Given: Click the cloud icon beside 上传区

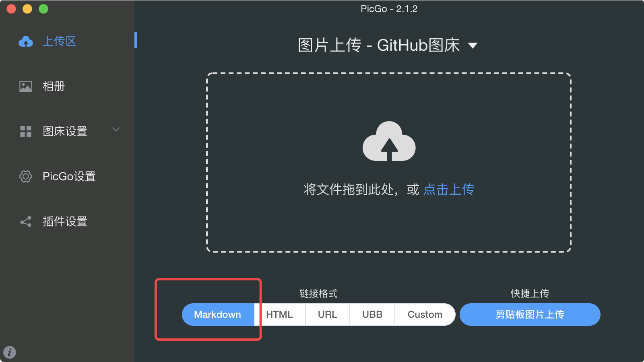Looking at the screenshot, I should point(26,41).
